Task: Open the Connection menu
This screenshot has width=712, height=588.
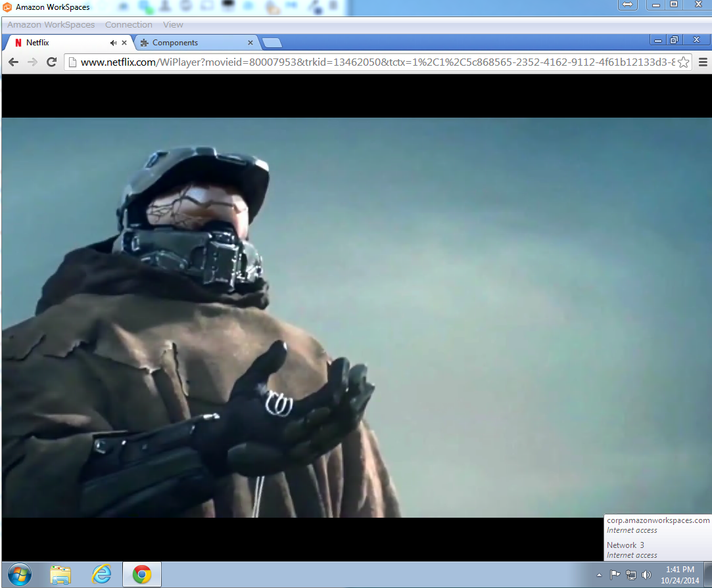Action: click(x=128, y=24)
